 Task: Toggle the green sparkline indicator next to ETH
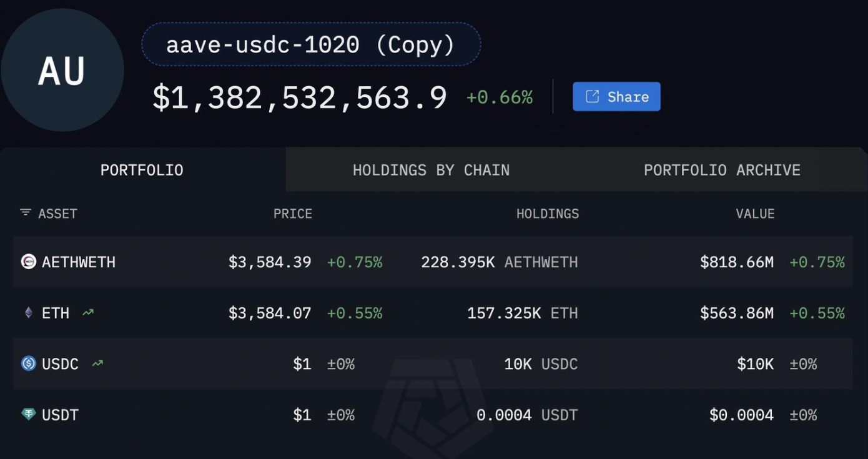(87, 312)
